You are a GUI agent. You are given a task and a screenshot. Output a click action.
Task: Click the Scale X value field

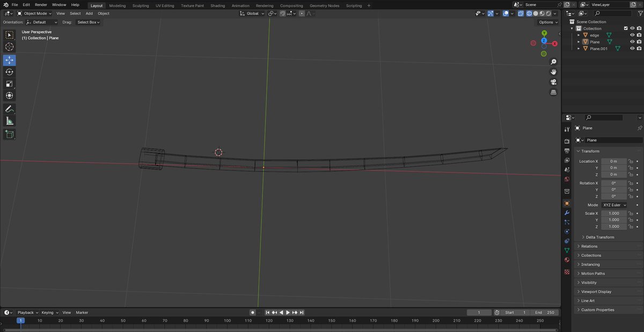(x=614, y=213)
